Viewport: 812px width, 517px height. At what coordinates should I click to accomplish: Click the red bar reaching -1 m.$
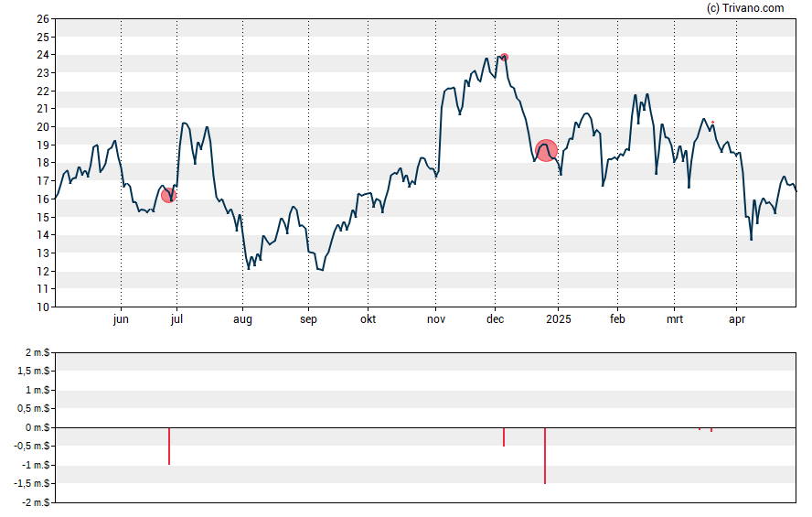click(x=169, y=446)
